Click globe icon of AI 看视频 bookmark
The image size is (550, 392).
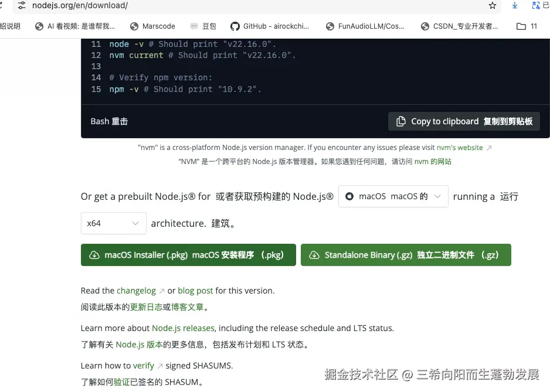tap(39, 26)
